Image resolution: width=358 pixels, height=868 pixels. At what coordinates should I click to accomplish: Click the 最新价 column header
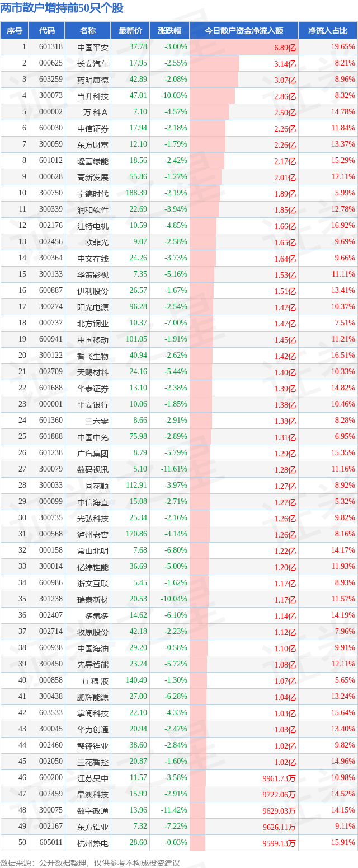click(130, 31)
